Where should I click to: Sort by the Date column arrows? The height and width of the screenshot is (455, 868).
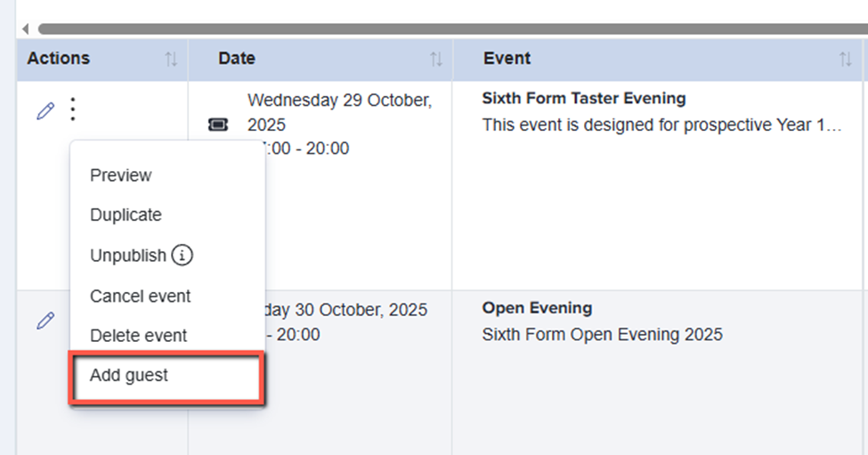coord(436,59)
